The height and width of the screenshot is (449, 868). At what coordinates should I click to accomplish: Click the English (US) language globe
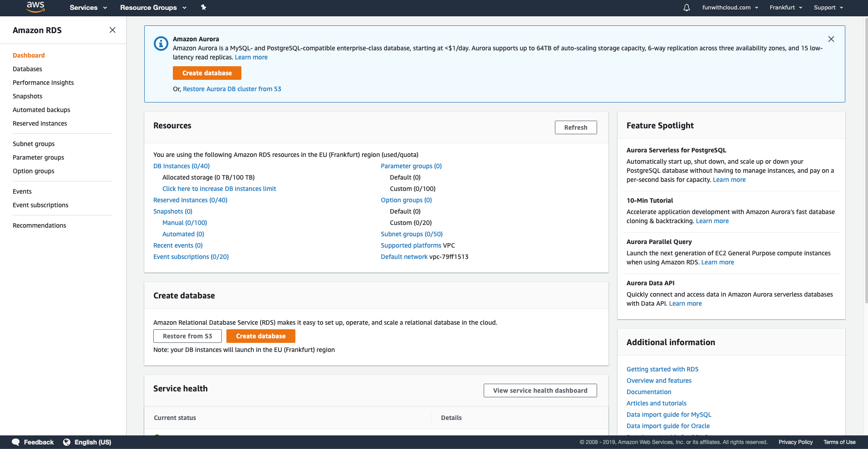pyautogui.click(x=67, y=442)
